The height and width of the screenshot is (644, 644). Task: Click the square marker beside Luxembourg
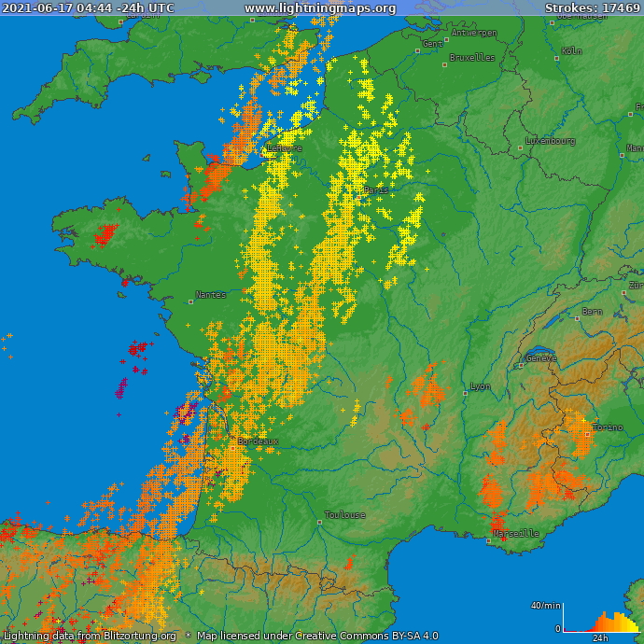521,147
